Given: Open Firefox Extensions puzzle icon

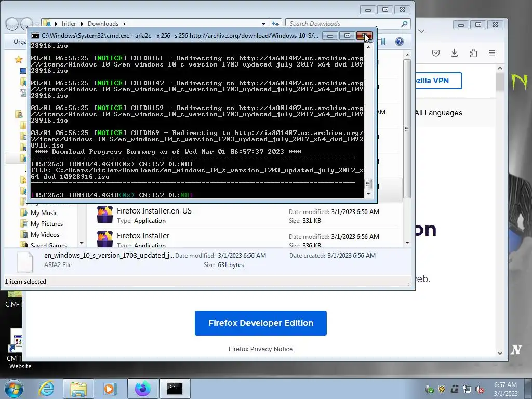Looking at the screenshot, I should 473,53.
